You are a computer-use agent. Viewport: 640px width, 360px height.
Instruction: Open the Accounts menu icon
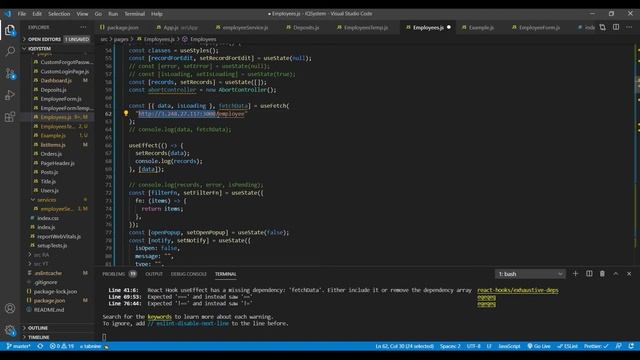point(10,308)
